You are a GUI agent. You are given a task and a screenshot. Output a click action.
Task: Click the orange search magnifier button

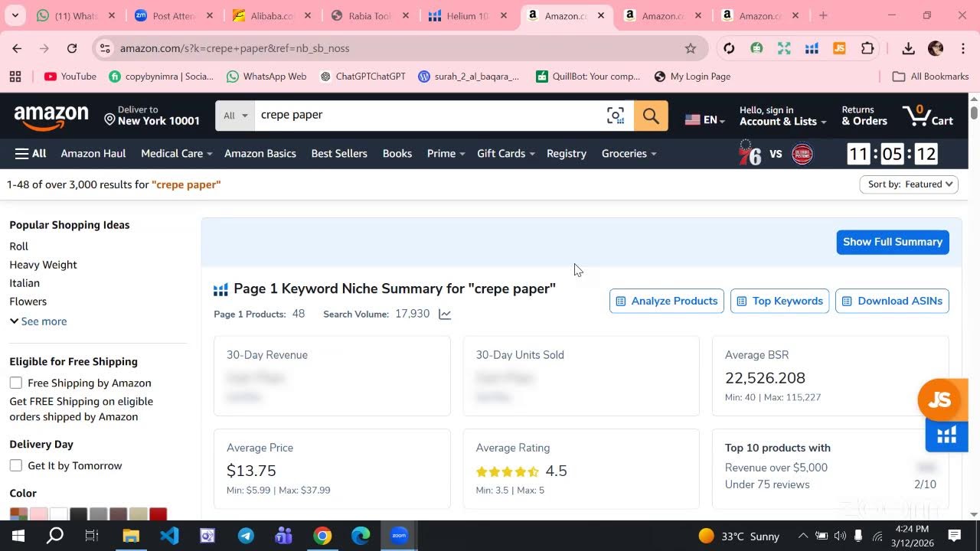(651, 116)
